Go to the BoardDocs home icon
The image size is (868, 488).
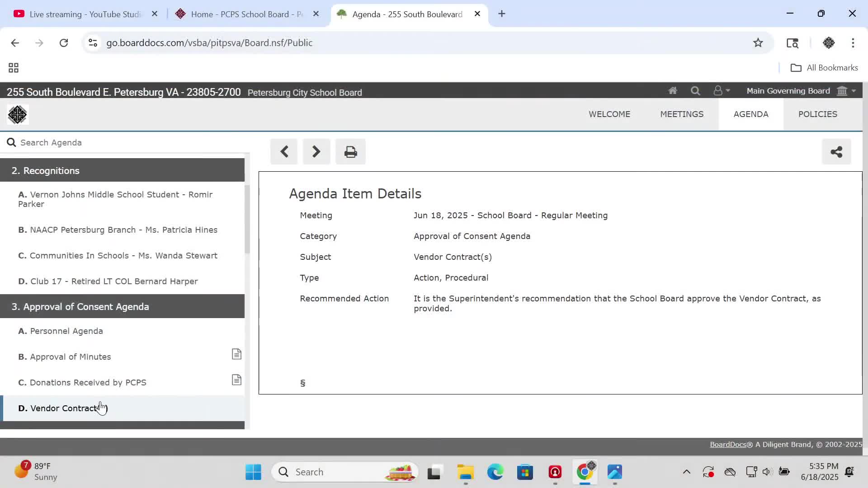[673, 91]
